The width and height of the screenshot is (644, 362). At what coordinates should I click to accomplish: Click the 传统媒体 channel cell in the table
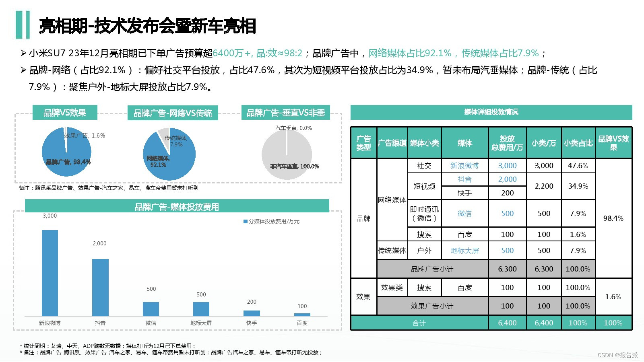392,251
